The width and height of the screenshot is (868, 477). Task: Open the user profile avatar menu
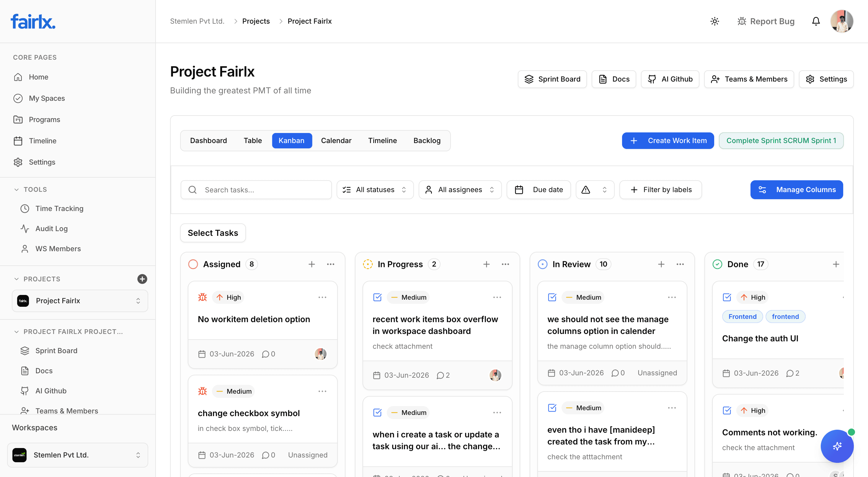[842, 21]
